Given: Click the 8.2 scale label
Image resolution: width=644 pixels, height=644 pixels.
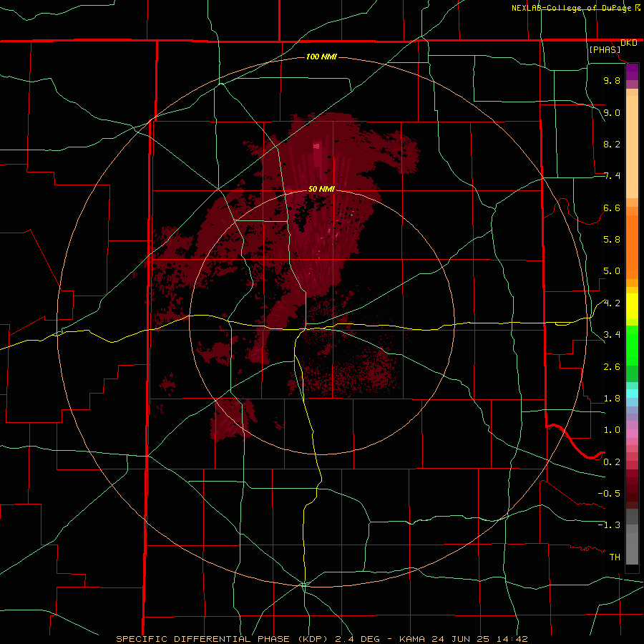Looking at the screenshot, I should pyautogui.click(x=612, y=144).
